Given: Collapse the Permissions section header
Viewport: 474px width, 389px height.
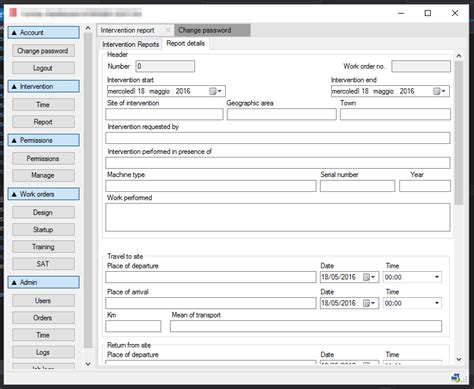Looking at the screenshot, I should point(43,140).
